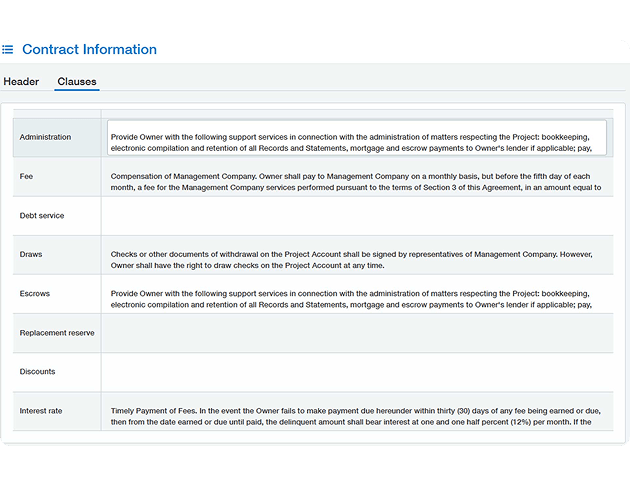The width and height of the screenshot is (630, 485).
Task: Open the Contract Information heading
Action: pyautogui.click(x=89, y=49)
